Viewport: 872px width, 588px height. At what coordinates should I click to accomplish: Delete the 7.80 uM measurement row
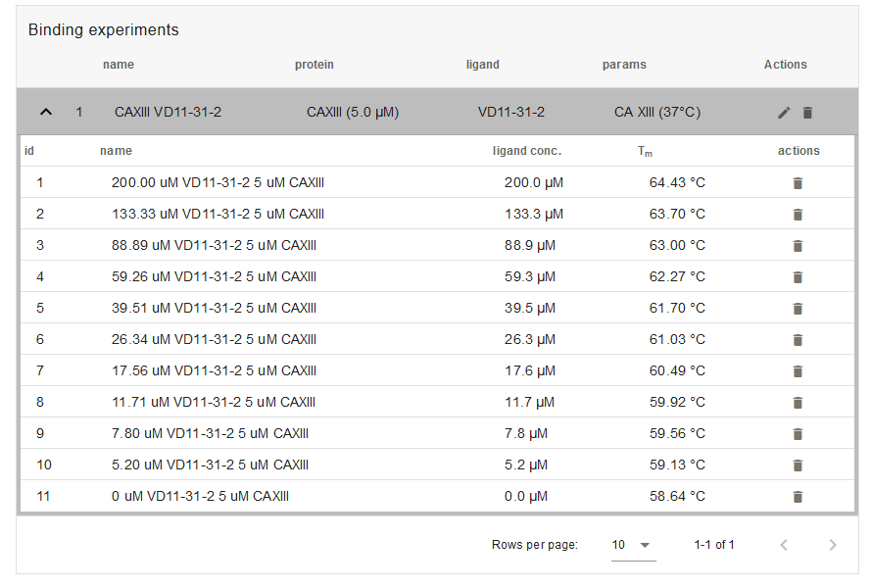(798, 434)
